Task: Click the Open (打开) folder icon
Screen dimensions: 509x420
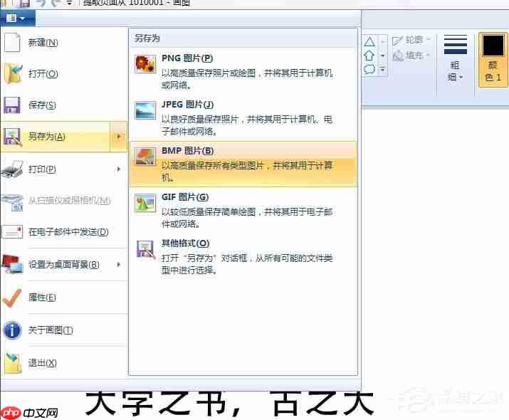Action: [x=13, y=74]
